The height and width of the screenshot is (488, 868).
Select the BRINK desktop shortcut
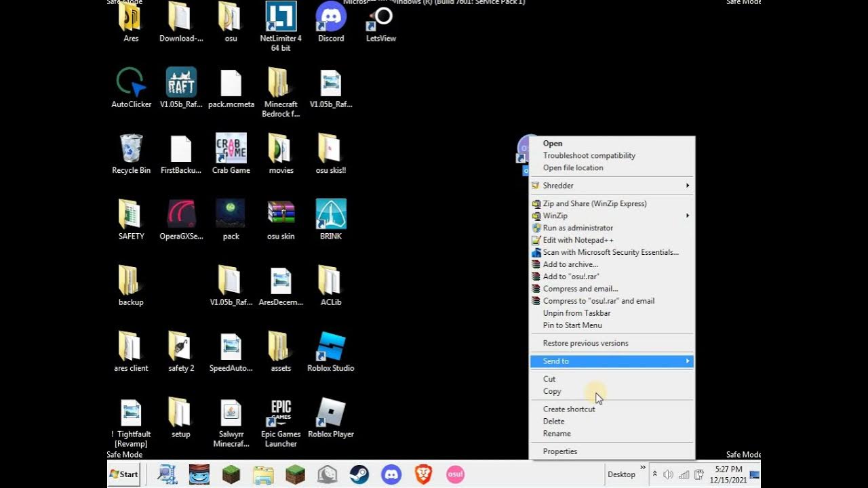pyautogui.click(x=331, y=220)
